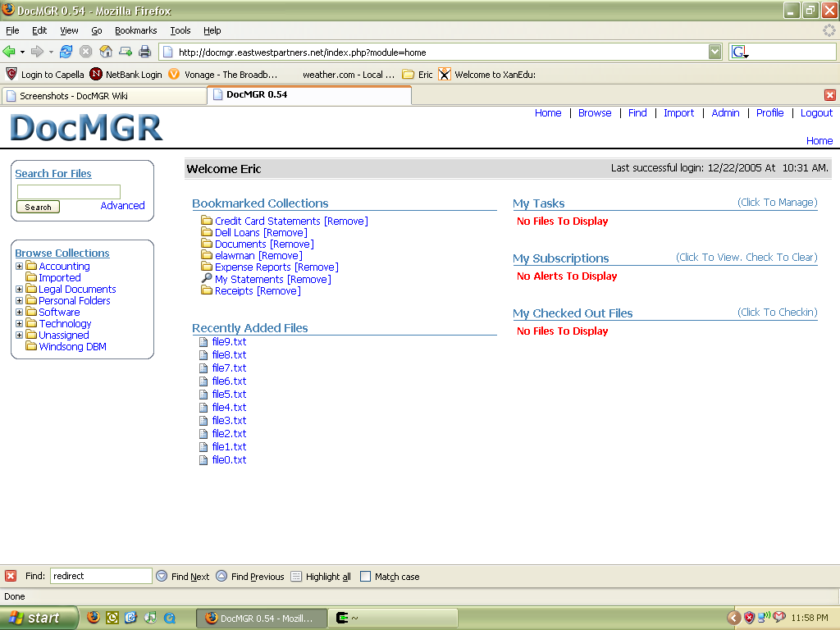Expand the Technology folder under Browse Collections
The height and width of the screenshot is (630, 840).
click(18, 323)
